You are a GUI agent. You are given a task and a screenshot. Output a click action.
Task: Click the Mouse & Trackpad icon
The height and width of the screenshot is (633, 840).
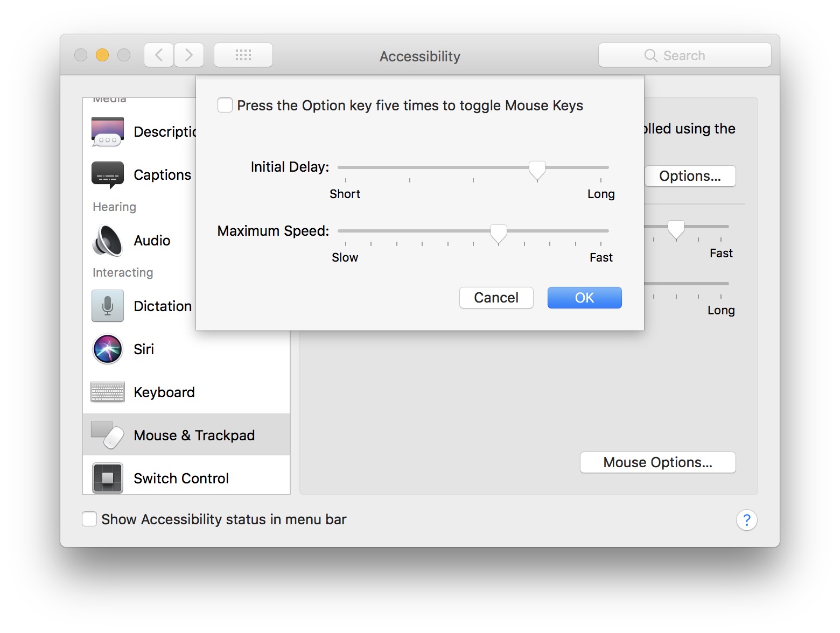[x=108, y=435]
